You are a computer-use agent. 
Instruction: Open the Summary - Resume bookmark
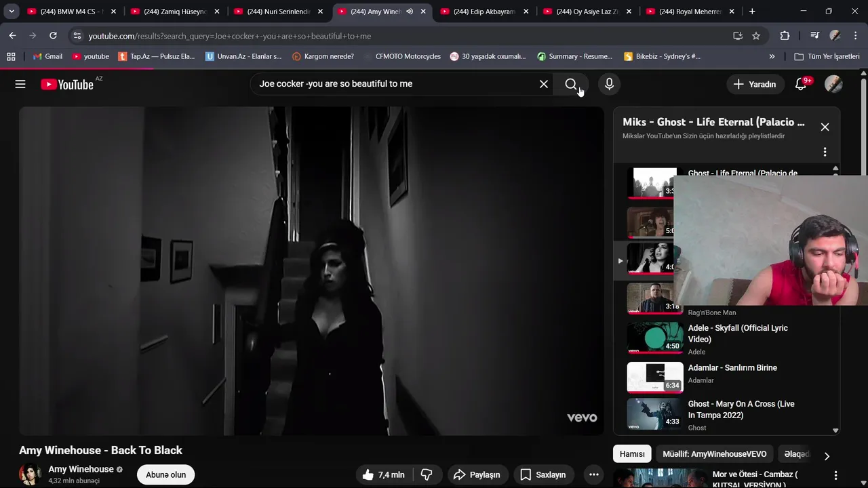pyautogui.click(x=574, y=56)
